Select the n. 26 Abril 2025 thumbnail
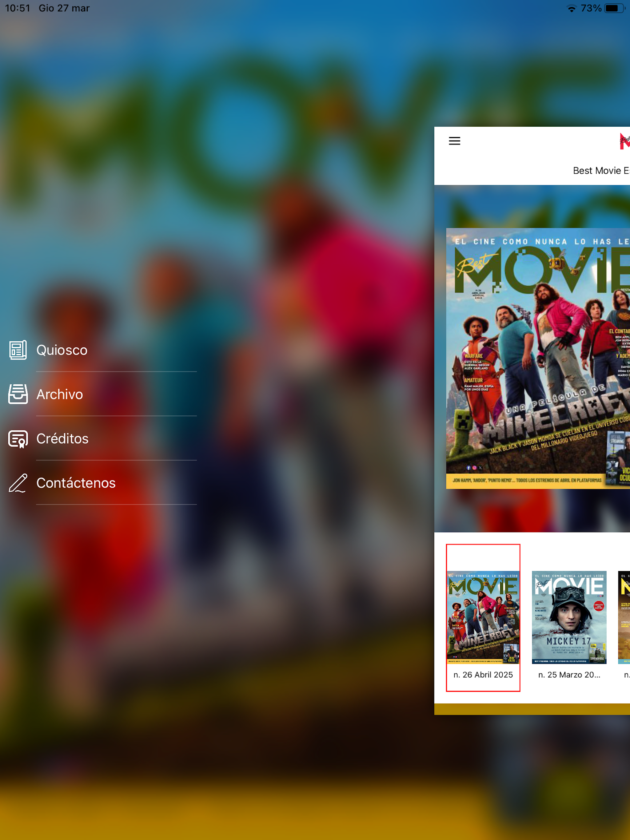 (483, 617)
